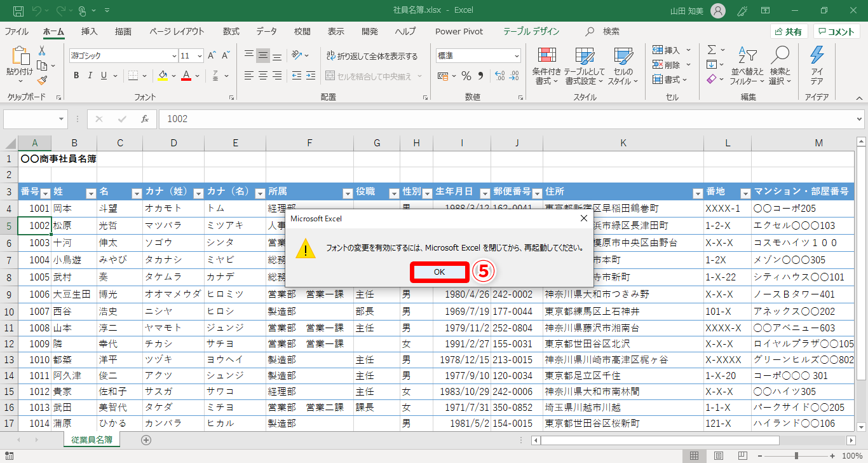Toggle Bold formatting
Screen dimensions: 868x463
click(76, 76)
